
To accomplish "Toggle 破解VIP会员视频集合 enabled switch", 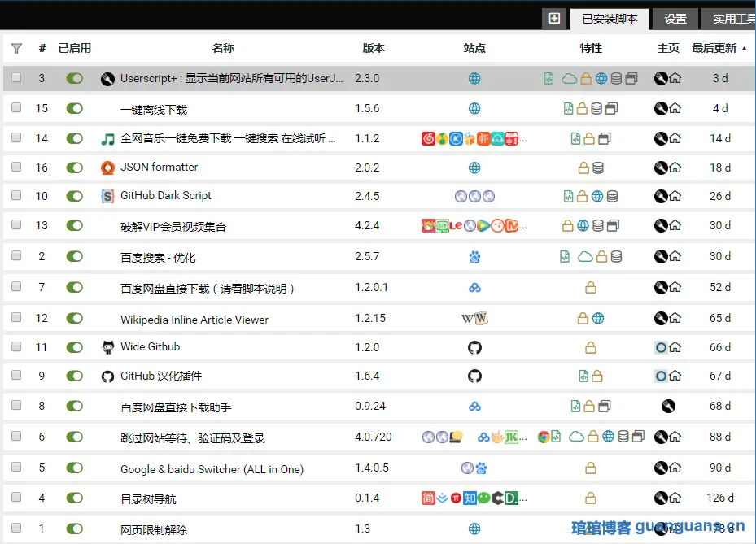I will pyautogui.click(x=75, y=225).
